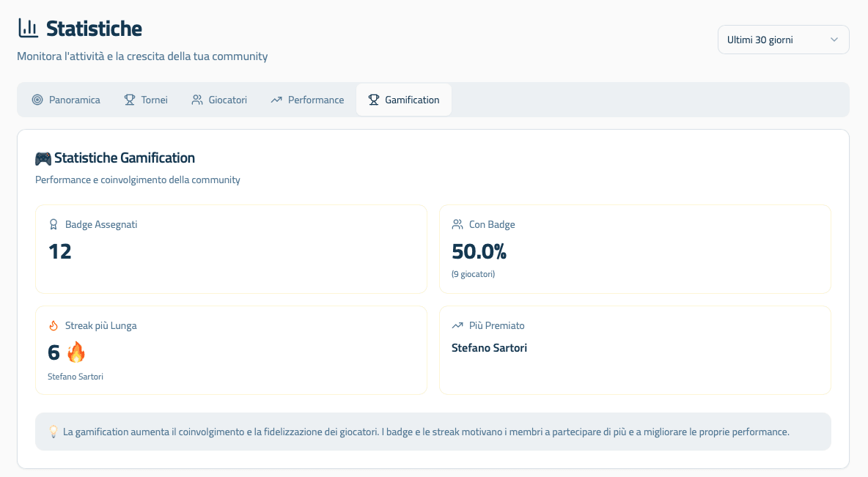Click the medal icon beside Badge Assegnati
The height and width of the screenshot is (477, 868).
point(54,224)
